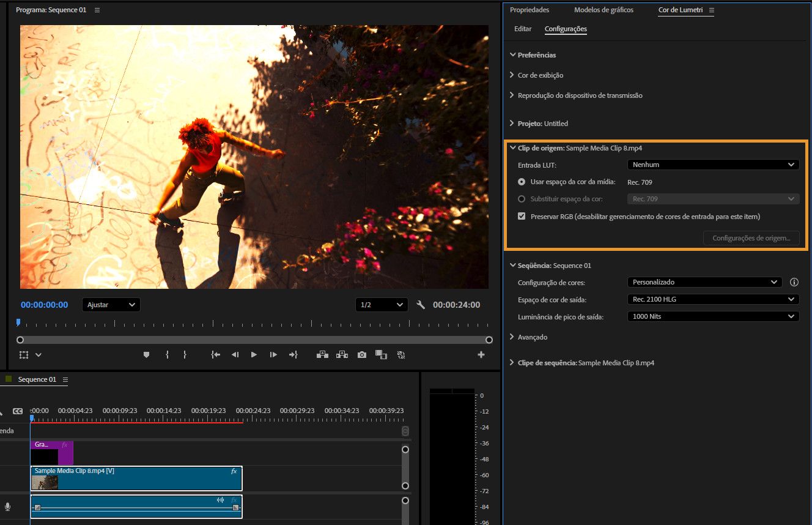This screenshot has width=812, height=525.
Task: Expand the Preferências section
Action: pyautogui.click(x=536, y=54)
